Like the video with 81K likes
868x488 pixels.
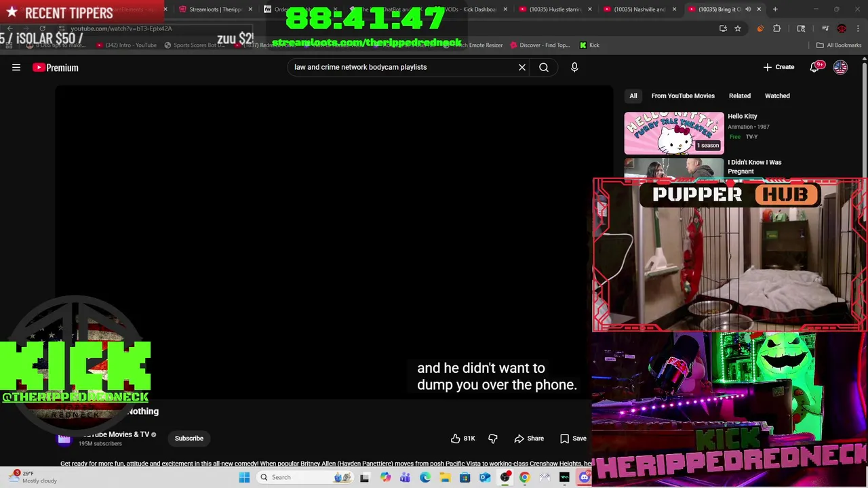(x=464, y=439)
